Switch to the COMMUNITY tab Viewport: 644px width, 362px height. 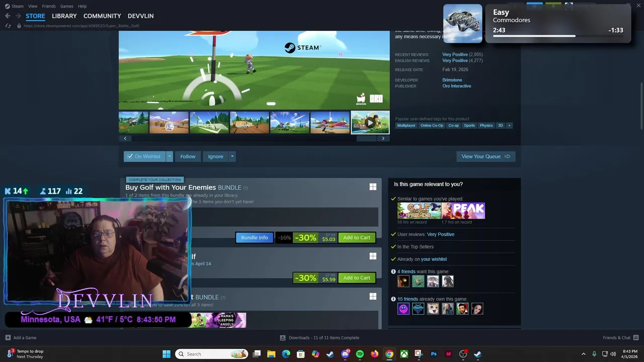102,16
